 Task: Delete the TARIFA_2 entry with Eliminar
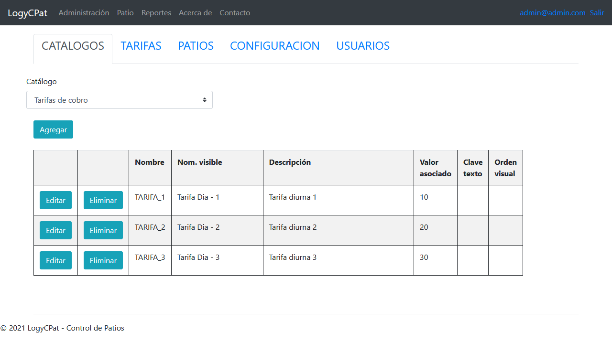pyautogui.click(x=103, y=230)
